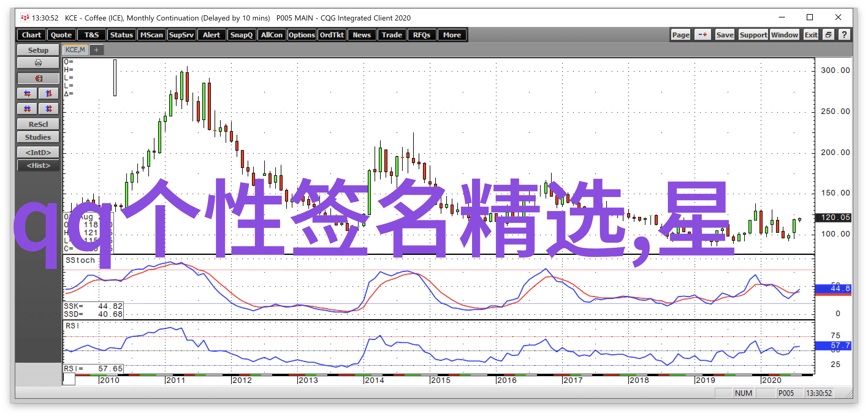The image size is (868, 416).
Task: Click the SStoch study label
Action: [x=80, y=260]
